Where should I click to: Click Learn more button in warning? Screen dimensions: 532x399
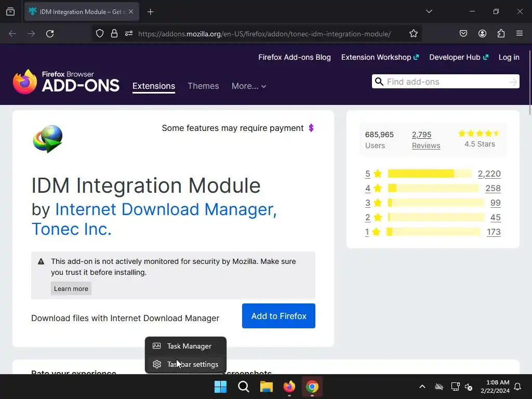(71, 288)
